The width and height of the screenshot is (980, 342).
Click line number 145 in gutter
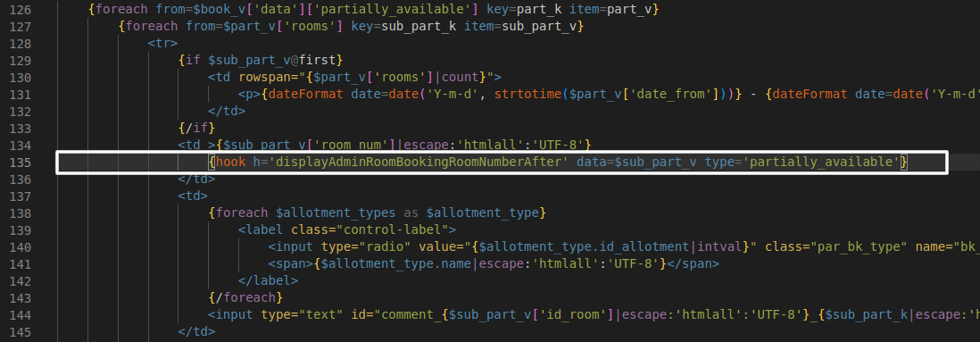(x=20, y=330)
